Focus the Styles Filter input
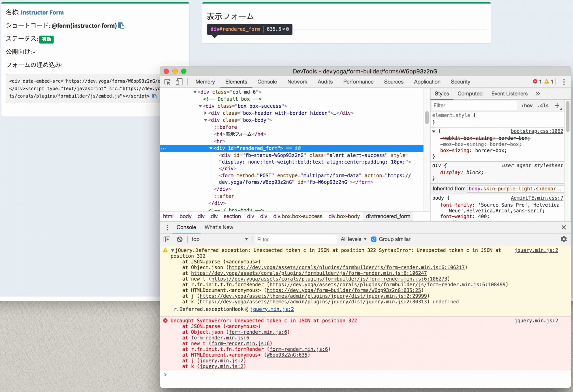This screenshot has width=573, height=392. [474, 106]
